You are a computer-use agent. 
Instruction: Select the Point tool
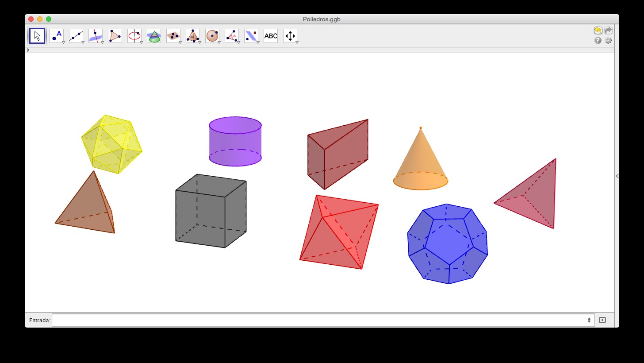57,35
